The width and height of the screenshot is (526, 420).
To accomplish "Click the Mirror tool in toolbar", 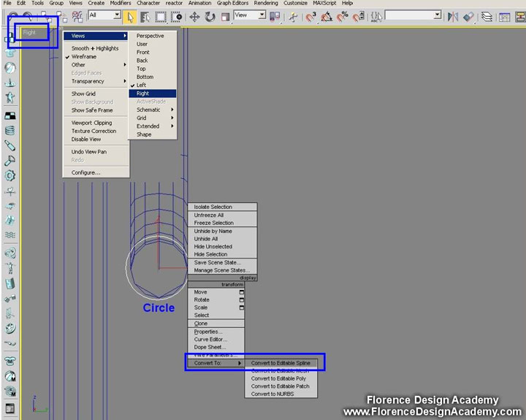I will [452, 16].
